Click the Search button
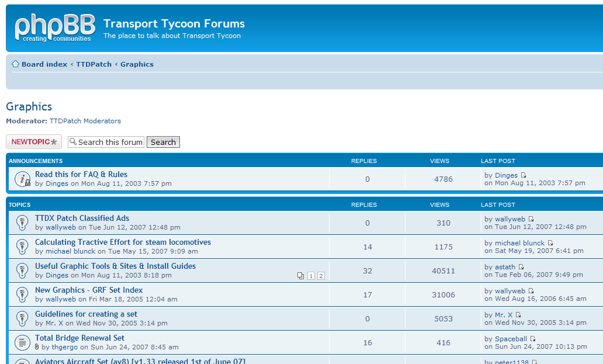The height and width of the screenshot is (364, 603). click(x=163, y=142)
